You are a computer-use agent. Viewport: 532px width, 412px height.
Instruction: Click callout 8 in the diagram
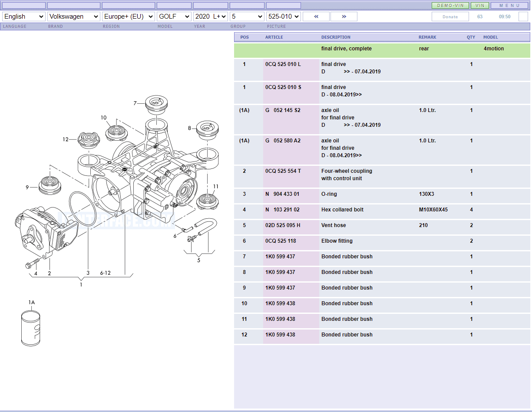tap(189, 128)
